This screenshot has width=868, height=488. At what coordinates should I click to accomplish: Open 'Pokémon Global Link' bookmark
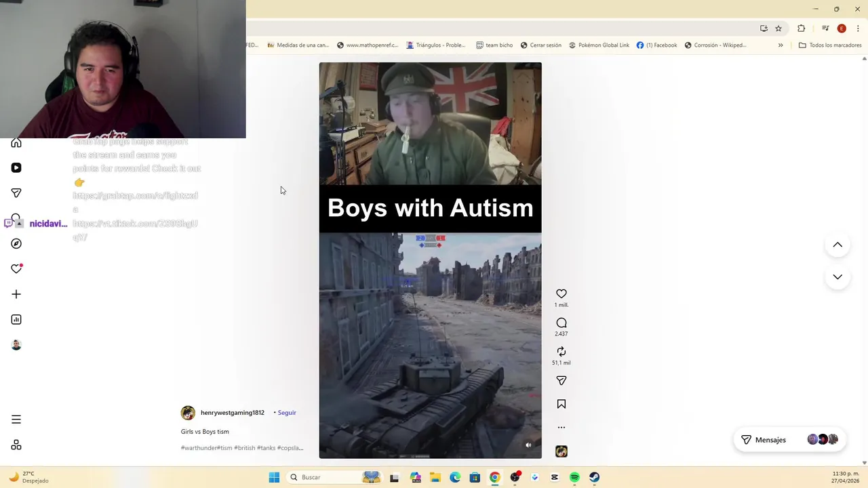[599, 45]
